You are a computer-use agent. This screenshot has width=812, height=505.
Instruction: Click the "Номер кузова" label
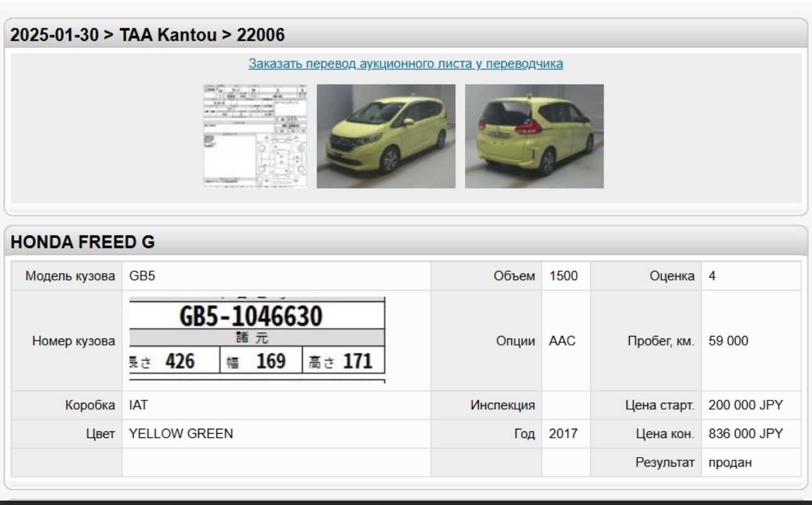[73, 341]
